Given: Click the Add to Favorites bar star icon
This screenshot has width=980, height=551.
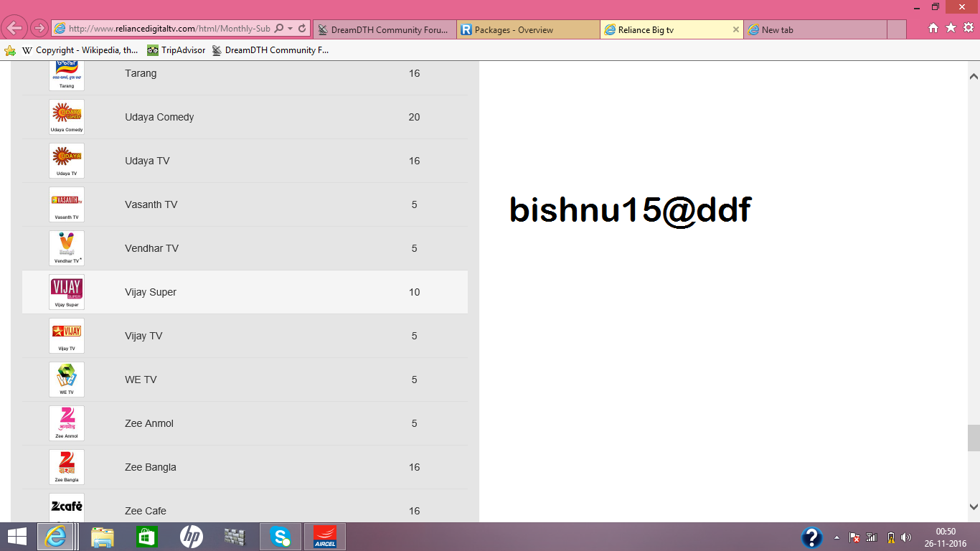Looking at the screenshot, I should [x=10, y=50].
